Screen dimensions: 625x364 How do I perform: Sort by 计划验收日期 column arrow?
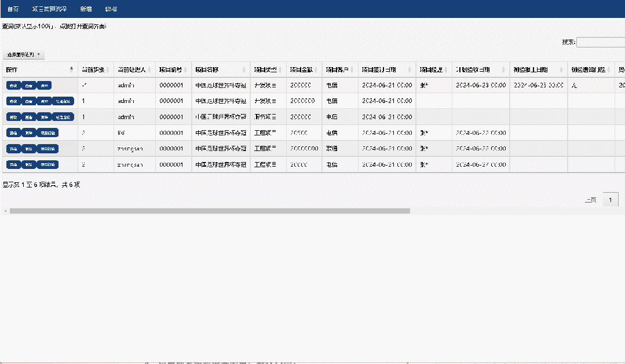[x=503, y=69]
